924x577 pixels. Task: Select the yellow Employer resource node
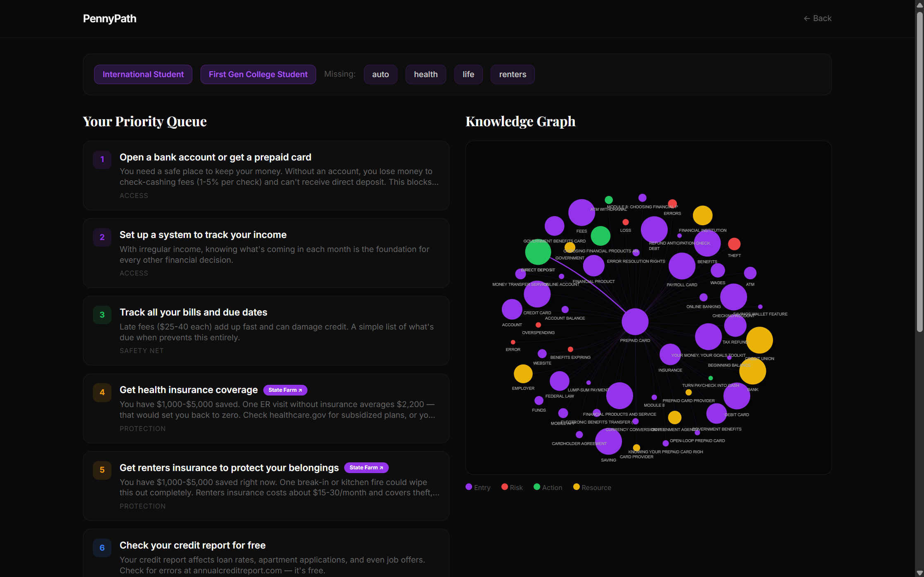[x=523, y=374]
